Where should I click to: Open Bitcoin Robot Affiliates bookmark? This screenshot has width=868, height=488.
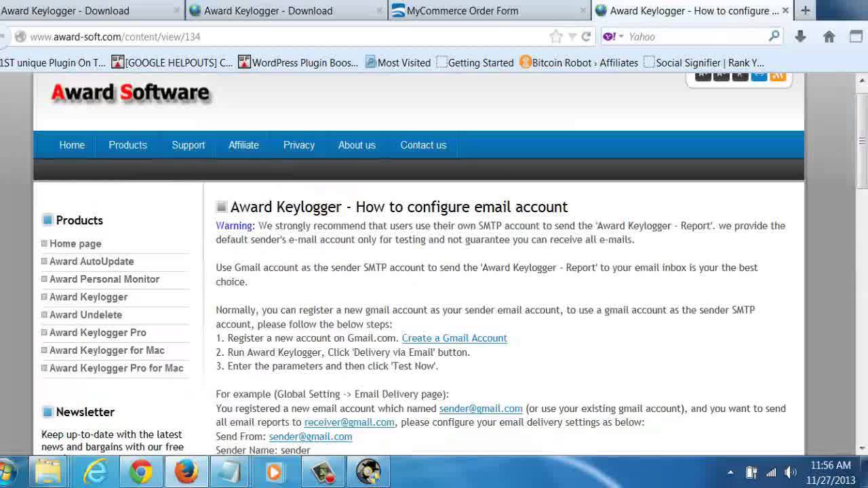[578, 62]
